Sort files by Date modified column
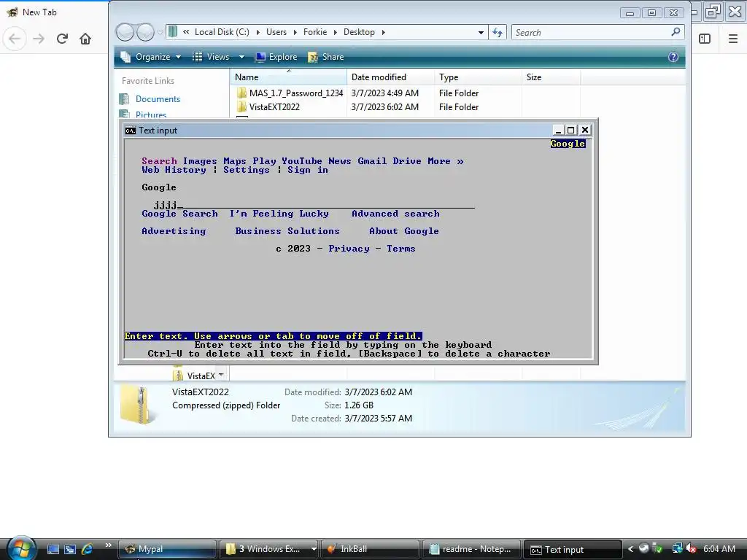Image resolution: width=747 pixels, height=560 pixels. (x=391, y=77)
